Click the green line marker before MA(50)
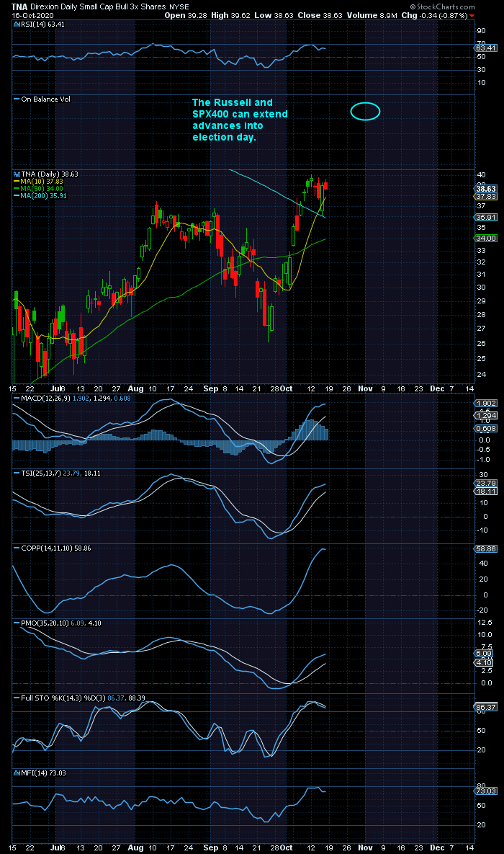Viewport: 504px width, 854px height. coord(17,188)
